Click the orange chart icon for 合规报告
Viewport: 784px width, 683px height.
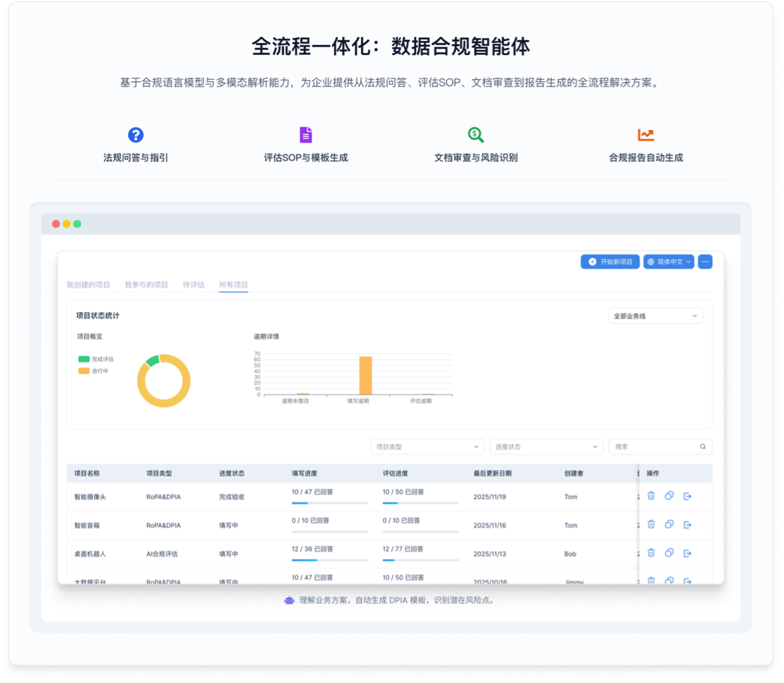646,135
